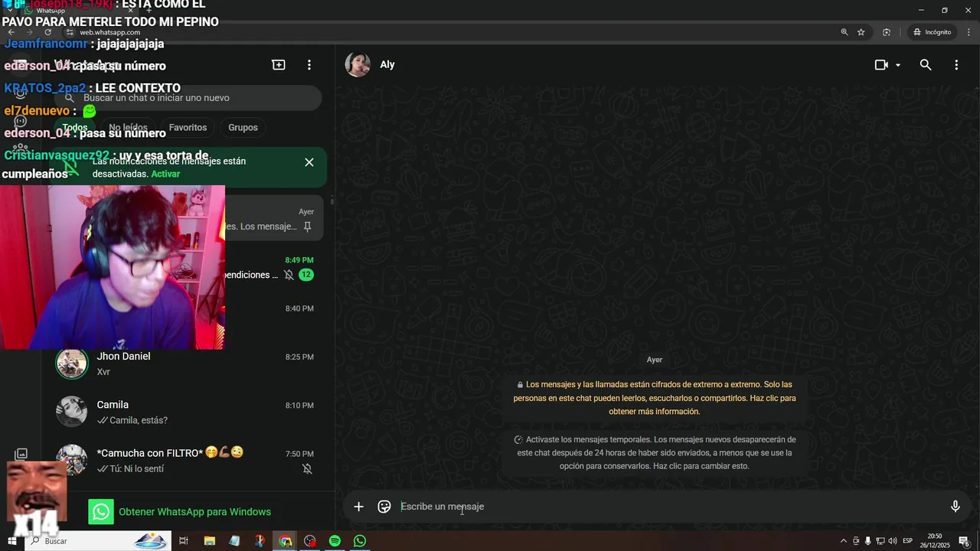The width and height of the screenshot is (980, 551).
Task: Click the green 12 unread badge
Action: pyautogui.click(x=306, y=275)
